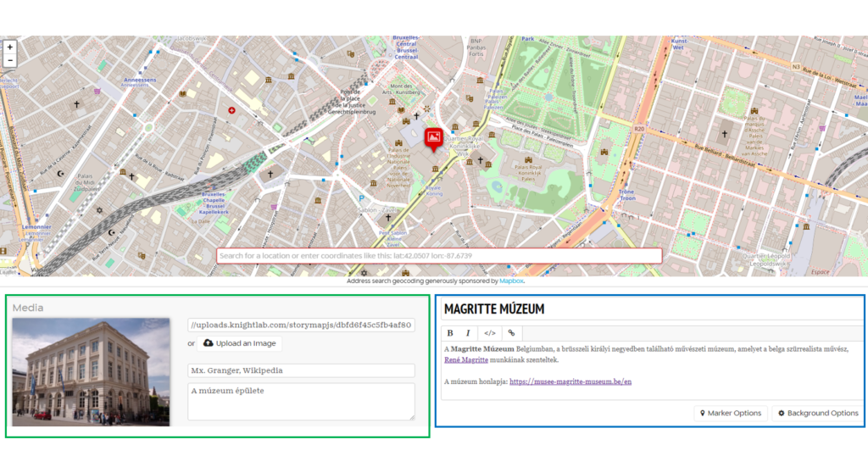Viewport: 868px width, 456px height.
Task: Toggle bold formatting in text editor
Action: [x=450, y=333]
